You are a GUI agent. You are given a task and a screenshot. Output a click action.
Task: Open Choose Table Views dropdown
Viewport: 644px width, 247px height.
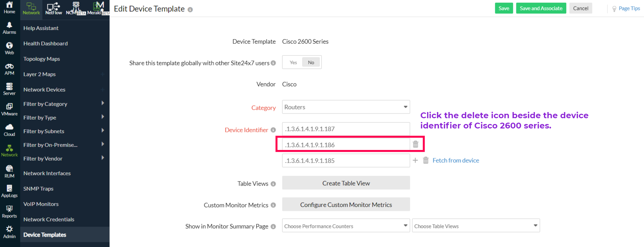(475, 226)
